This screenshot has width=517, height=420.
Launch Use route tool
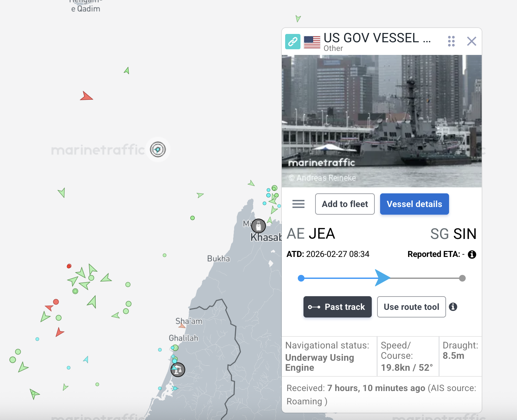pyautogui.click(x=411, y=307)
